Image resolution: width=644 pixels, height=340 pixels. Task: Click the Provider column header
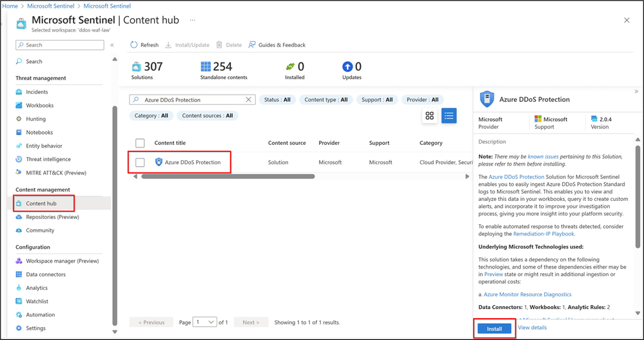(x=329, y=143)
